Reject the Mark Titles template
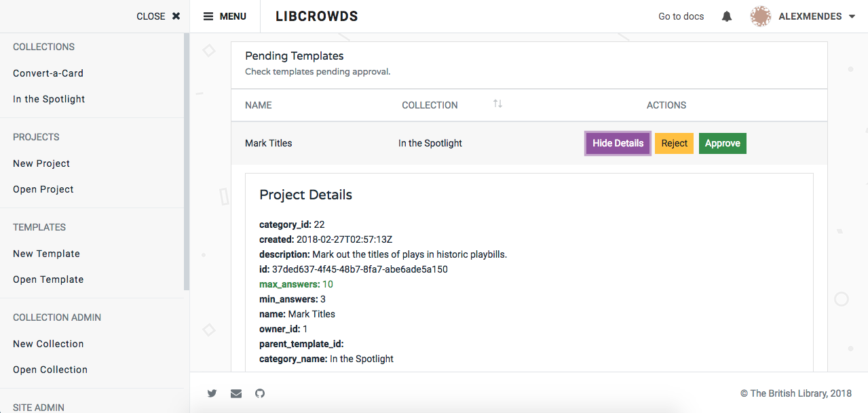The height and width of the screenshot is (413, 868). pyautogui.click(x=673, y=143)
